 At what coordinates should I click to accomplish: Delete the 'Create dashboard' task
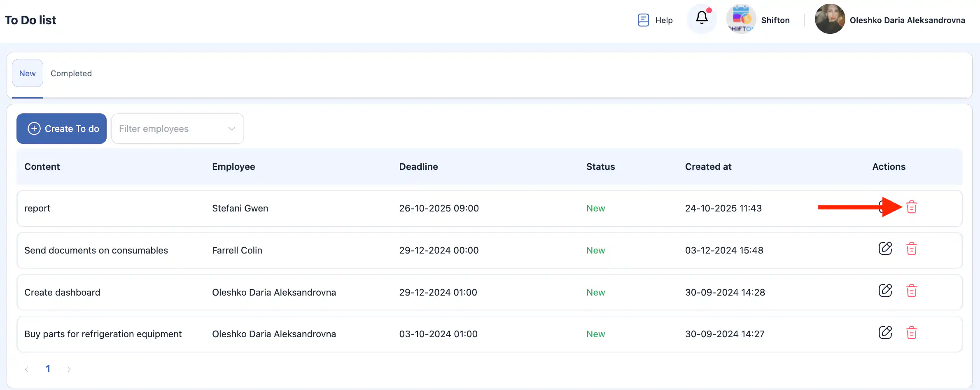click(912, 291)
